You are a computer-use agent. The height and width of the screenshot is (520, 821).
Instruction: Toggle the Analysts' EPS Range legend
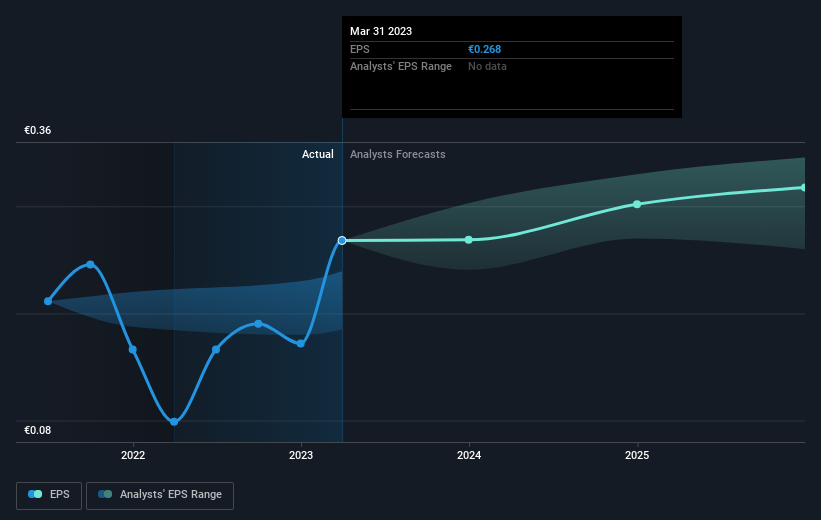160,495
